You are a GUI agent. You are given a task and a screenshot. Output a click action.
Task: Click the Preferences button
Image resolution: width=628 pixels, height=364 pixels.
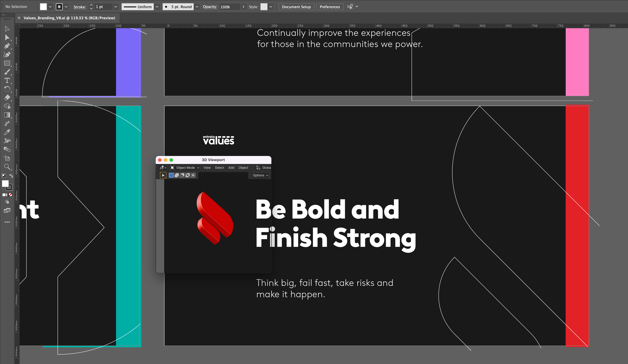pyautogui.click(x=329, y=7)
